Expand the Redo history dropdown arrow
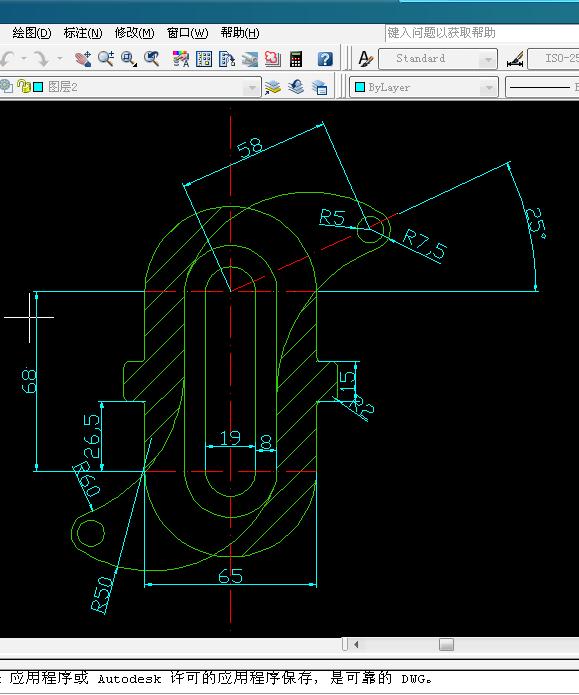 59,59
